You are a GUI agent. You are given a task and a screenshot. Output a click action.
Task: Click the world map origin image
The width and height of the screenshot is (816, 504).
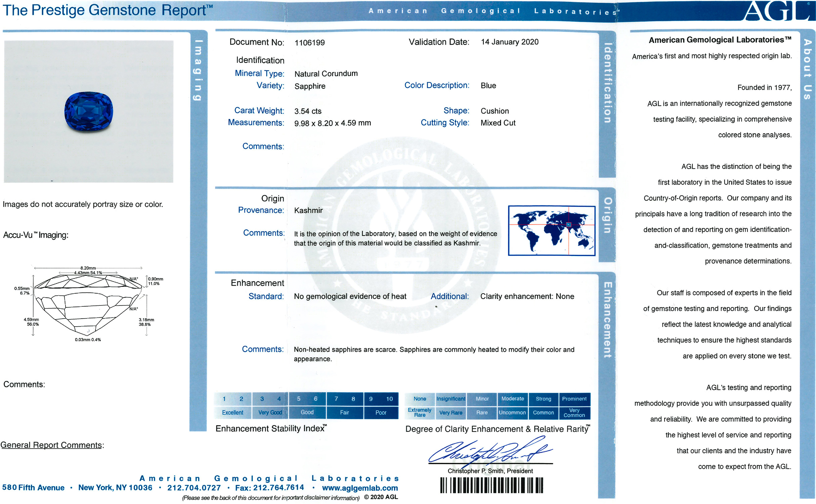tap(552, 230)
